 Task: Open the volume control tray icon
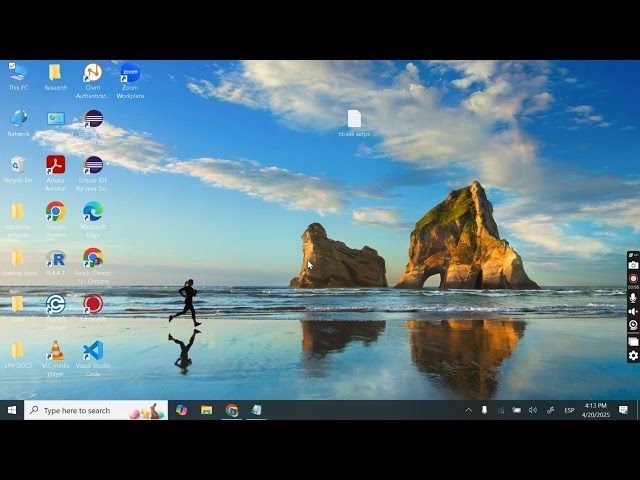pyautogui.click(x=533, y=410)
